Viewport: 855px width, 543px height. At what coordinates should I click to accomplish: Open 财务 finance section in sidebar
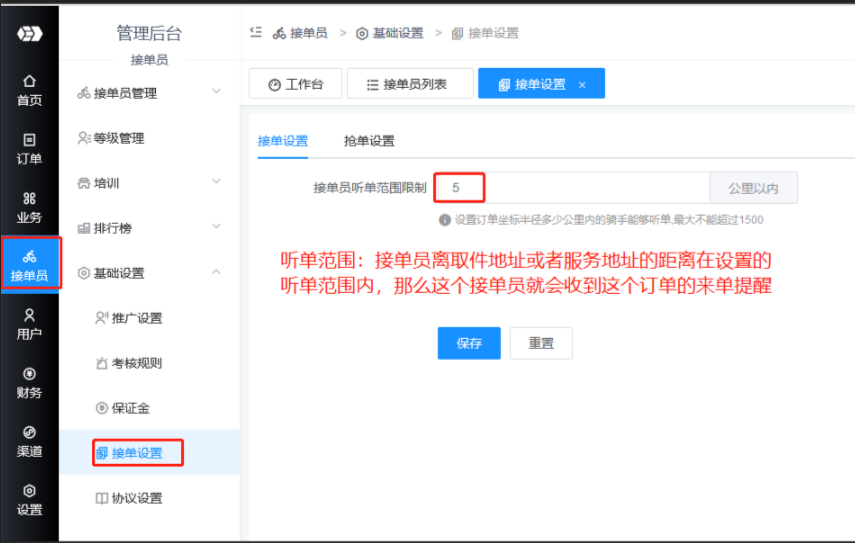tap(29, 382)
